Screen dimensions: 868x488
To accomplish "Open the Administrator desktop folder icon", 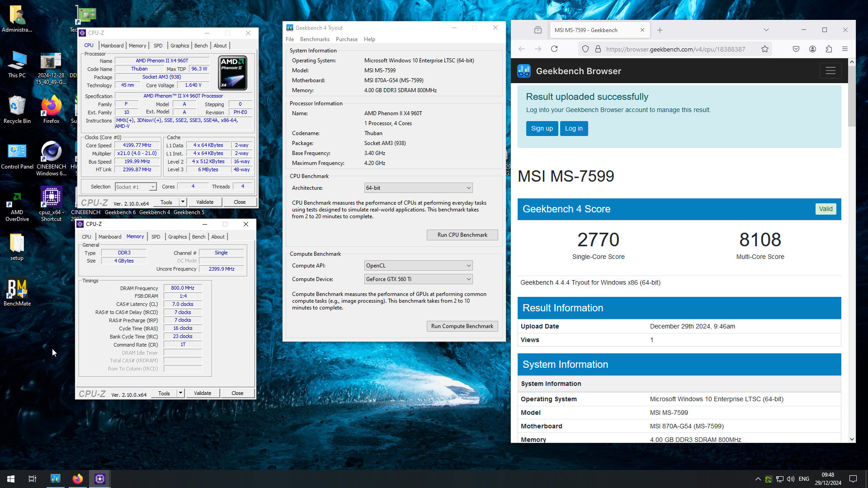I will (17, 19).
